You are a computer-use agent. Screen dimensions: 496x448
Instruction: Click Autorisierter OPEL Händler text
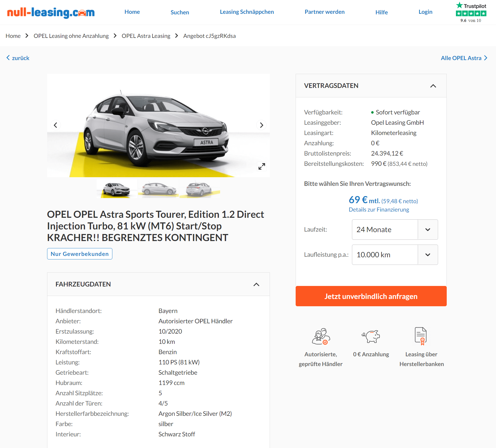tap(195, 321)
